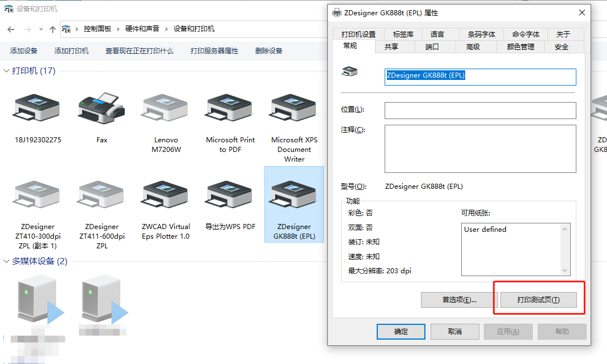Image resolution: width=607 pixels, height=364 pixels.
Task: Click 添加打印机 in the toolbar
Action: (x=71, y=51)
